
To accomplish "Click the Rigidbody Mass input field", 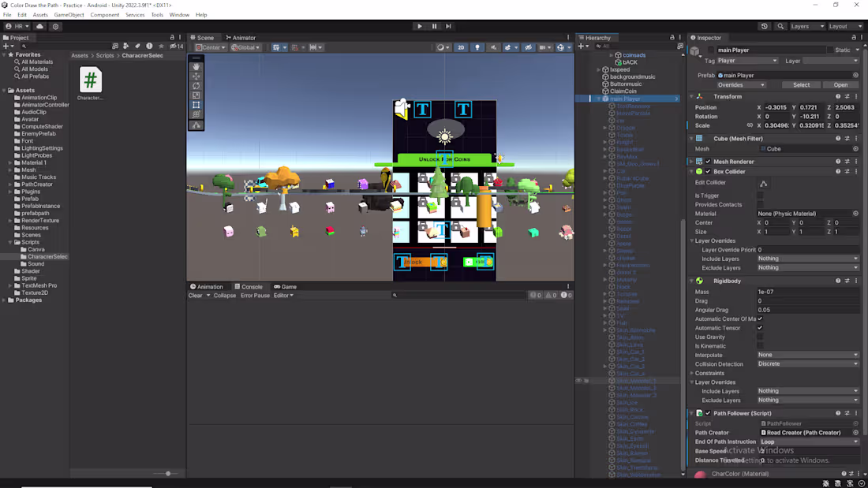I will [x=808, y=292].
